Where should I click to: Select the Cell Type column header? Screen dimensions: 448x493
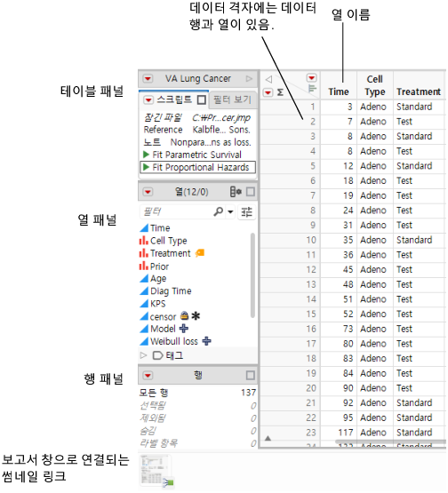click(x=375, y=85)
